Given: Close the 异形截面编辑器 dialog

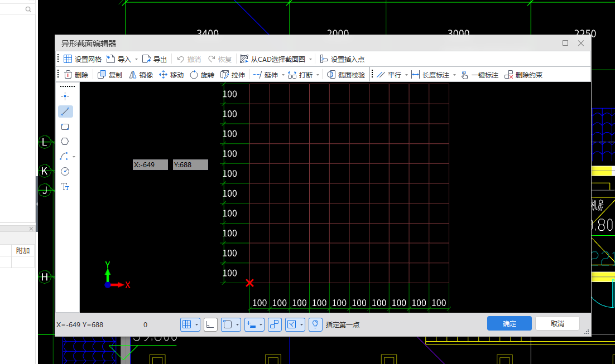Looking at the screenshot, I should pos(581,43).
